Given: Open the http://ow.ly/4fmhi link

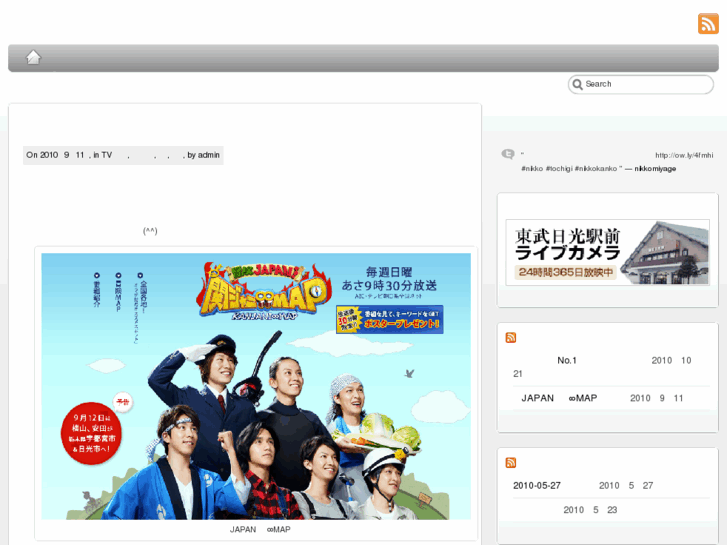Looking at the screenshot, I should coord(684,155).
